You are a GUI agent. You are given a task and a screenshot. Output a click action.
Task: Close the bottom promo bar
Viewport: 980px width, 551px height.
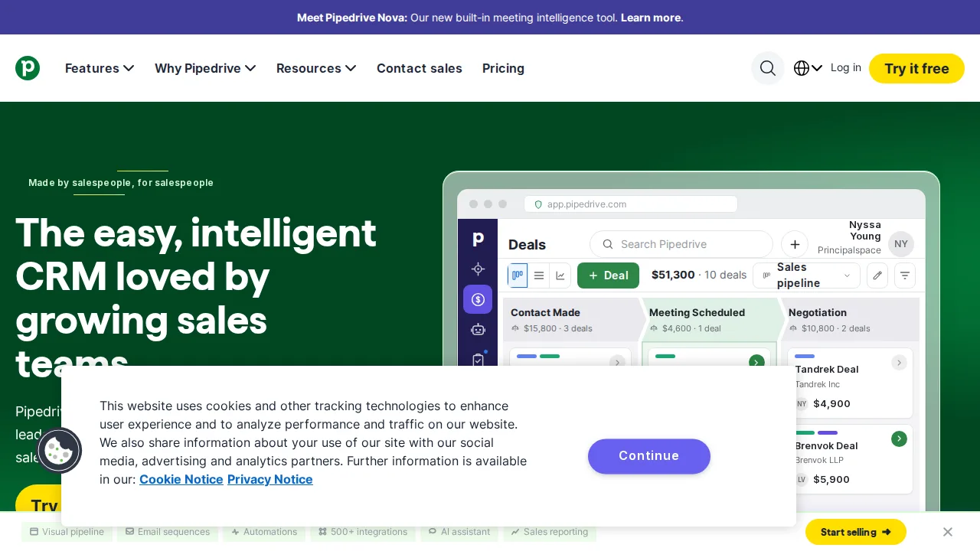pos(948,532)
